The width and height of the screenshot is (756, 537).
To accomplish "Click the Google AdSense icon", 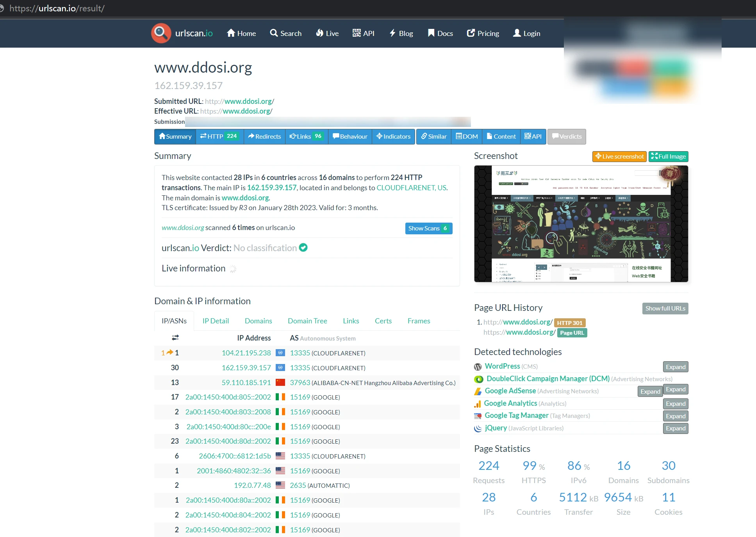I will coord(478,391).
